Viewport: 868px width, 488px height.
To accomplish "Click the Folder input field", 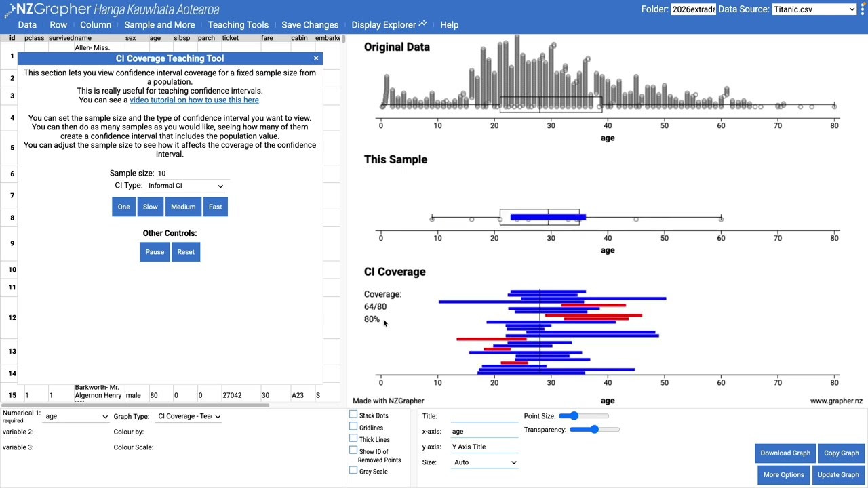I will click(x=693, y=9).
